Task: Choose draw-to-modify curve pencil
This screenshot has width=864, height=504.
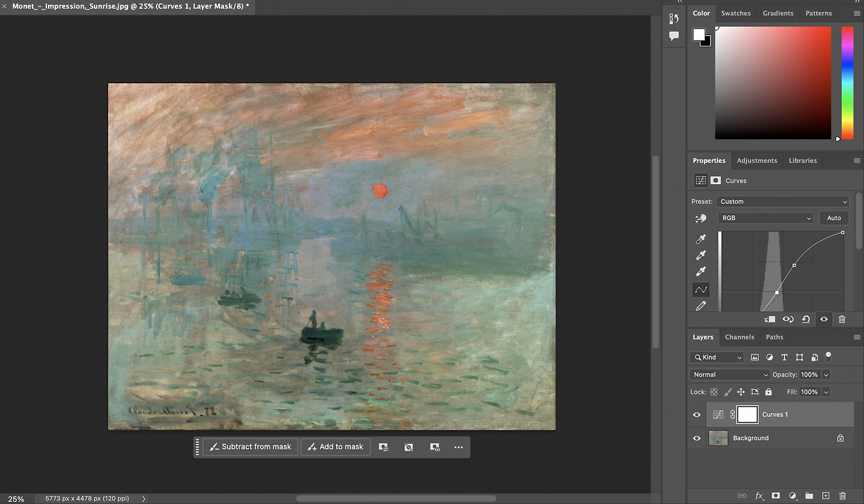Action: click(x=701, y=306)
